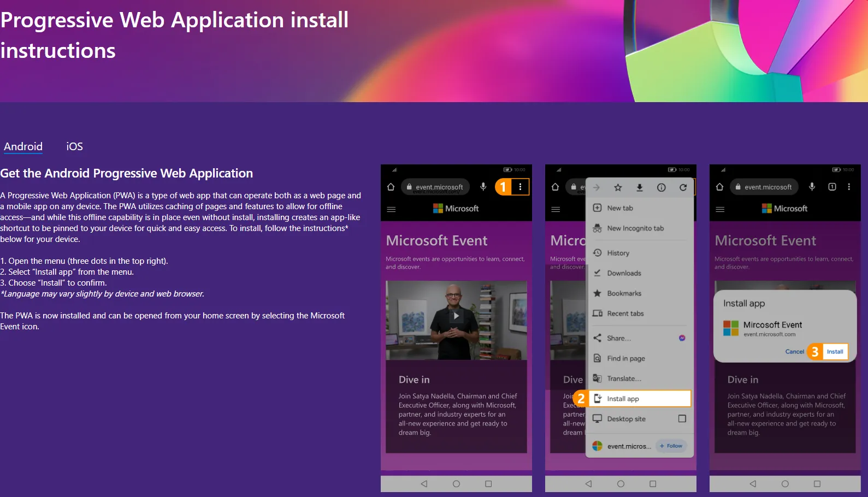Click download arrow icon in browser menu

click(639, 187)
